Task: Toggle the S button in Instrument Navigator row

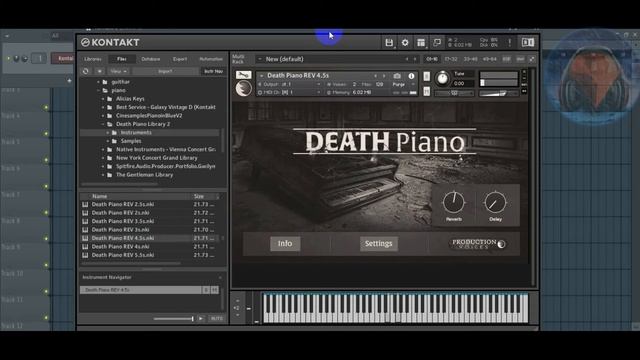Action: click(206, 290)
